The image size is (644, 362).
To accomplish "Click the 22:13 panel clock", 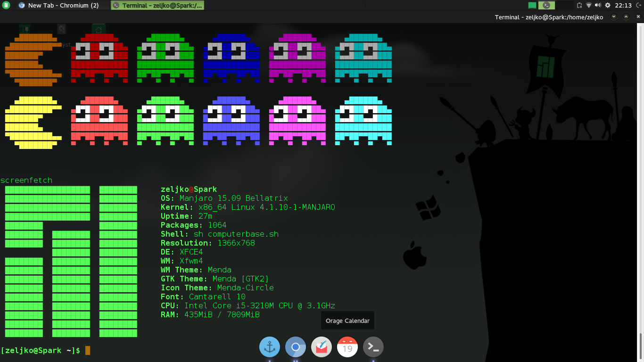I will [623, 6].
